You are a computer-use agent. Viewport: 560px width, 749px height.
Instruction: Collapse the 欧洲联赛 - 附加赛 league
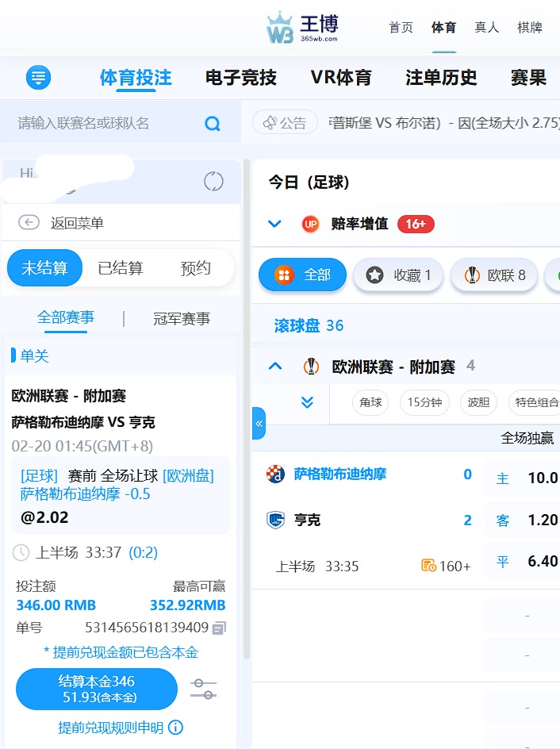point(275,366)
